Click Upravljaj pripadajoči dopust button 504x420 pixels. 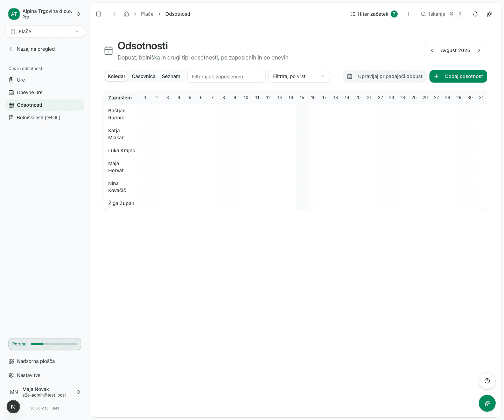pos(385,76)
